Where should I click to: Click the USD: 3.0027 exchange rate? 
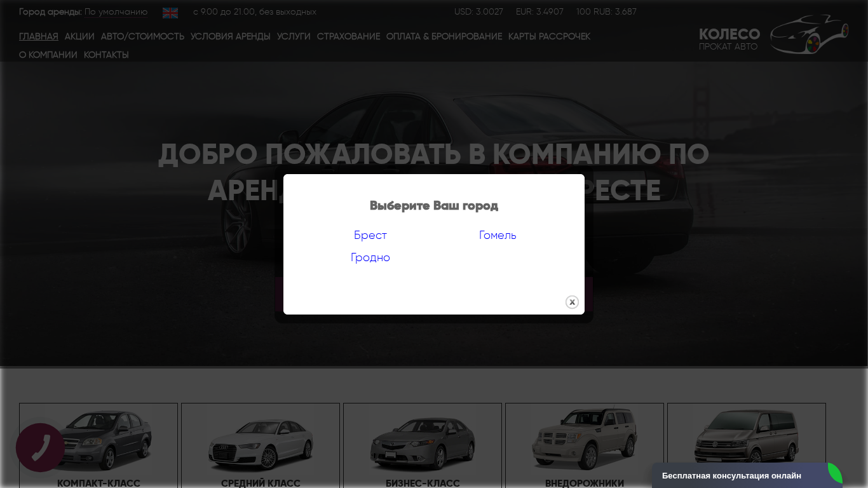[478, 11]
